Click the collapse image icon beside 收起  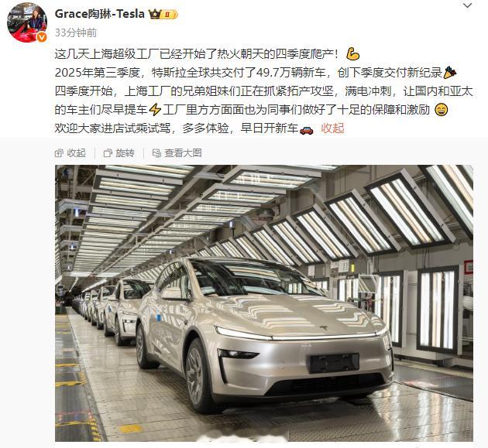pyautogui.click(x=59, y=153)
